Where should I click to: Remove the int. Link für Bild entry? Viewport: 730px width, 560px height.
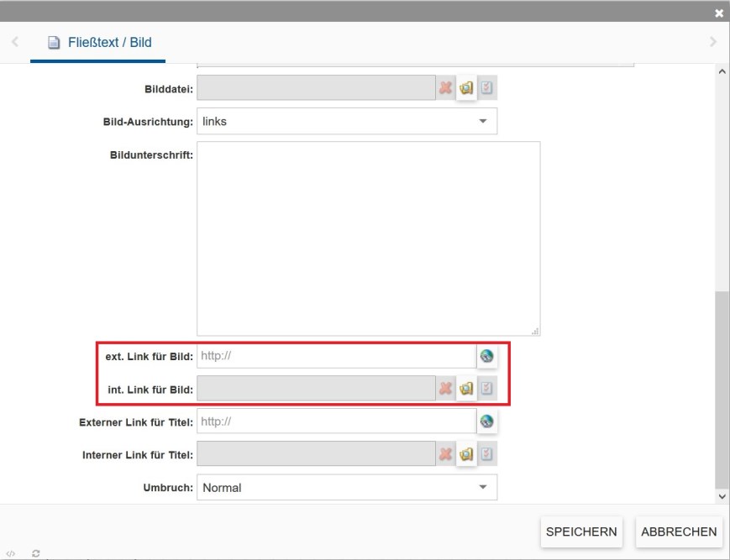pyautogui.click(x=445, y=389)
